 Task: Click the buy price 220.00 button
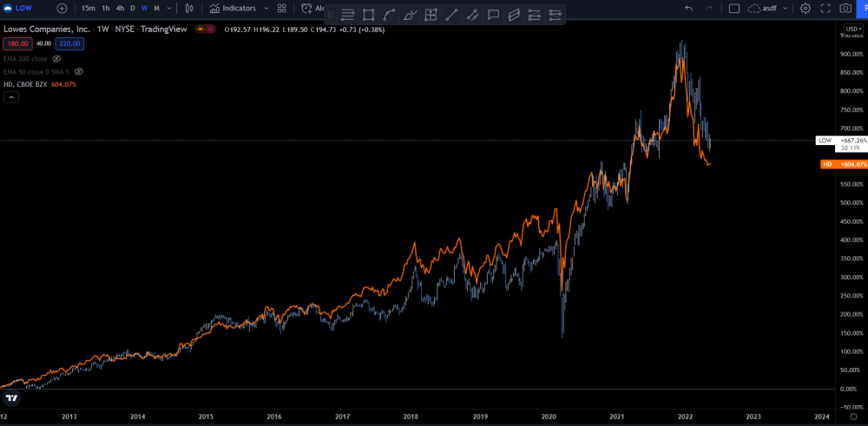tap(69, 43)
